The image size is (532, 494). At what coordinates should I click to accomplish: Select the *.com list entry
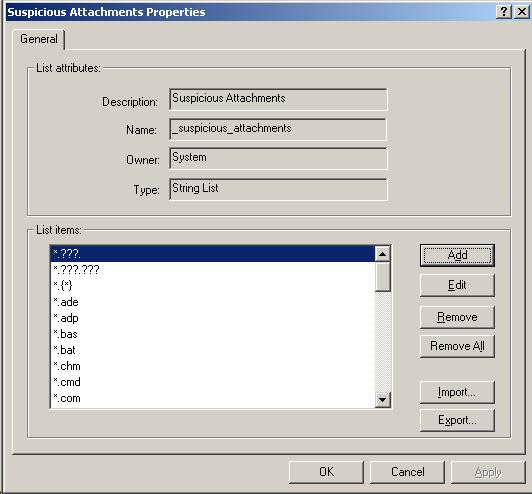[212, 398]
